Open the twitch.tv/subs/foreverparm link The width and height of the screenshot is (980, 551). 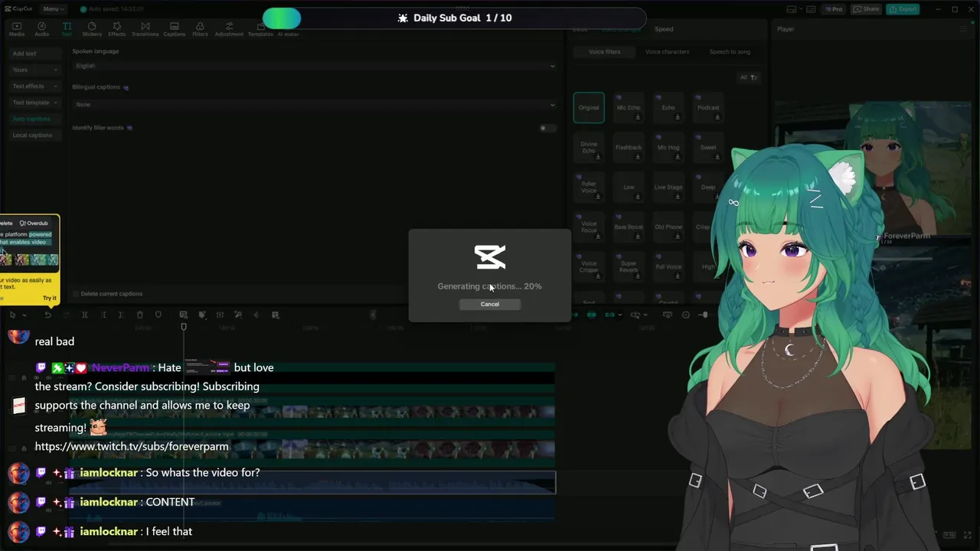132,446
